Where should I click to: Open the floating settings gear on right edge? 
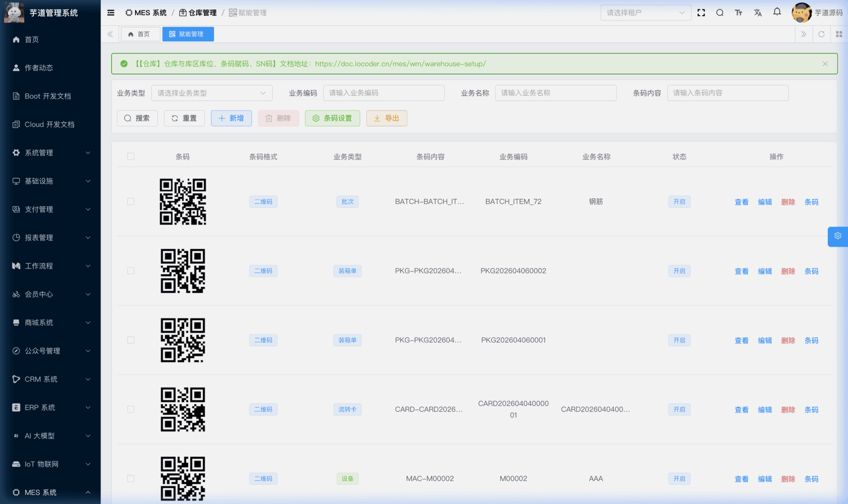click(x=838, y=236)
